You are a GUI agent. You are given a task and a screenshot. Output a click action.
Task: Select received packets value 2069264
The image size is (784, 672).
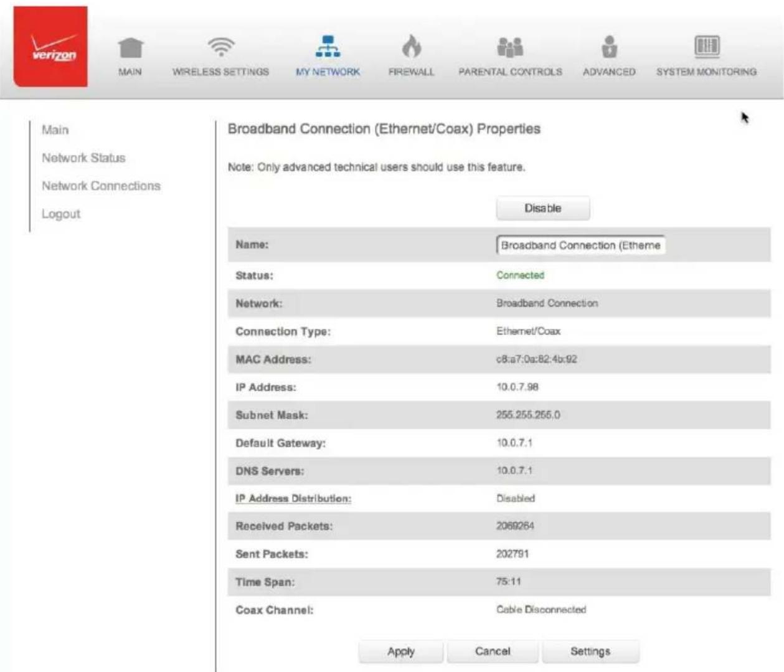pos(515,526)
